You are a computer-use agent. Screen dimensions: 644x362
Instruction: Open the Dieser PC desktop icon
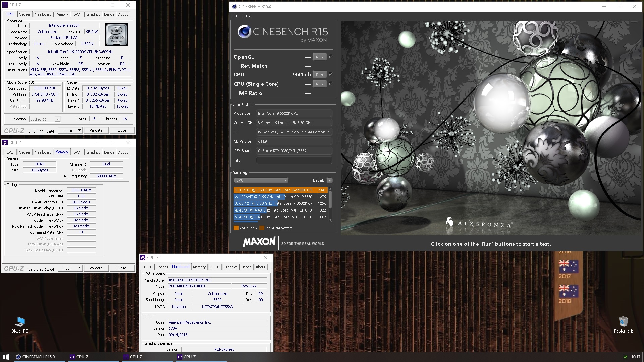(x=20, y=324)
